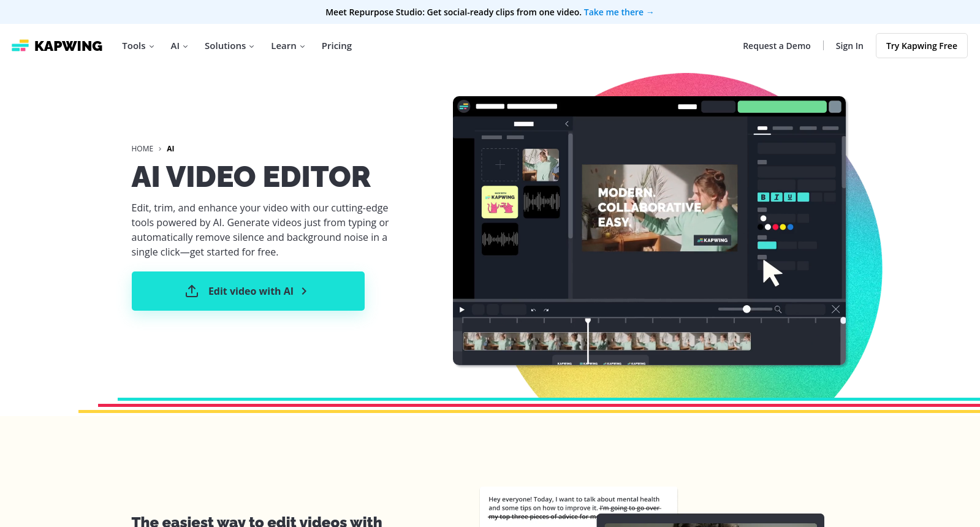Select the Try Kapwing Free button
Screen dimensions: 980x527
click(x=922, y=46)
